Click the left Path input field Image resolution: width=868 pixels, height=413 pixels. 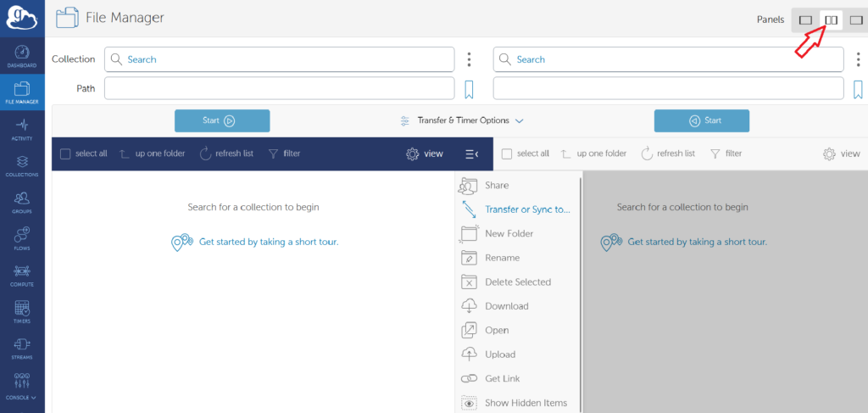click(x=280, y=88)
